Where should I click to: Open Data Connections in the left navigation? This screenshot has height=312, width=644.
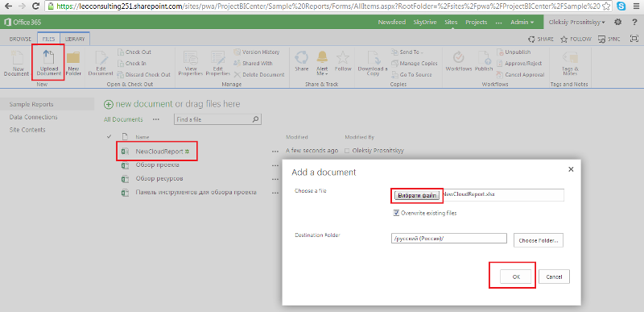[33, 117]
